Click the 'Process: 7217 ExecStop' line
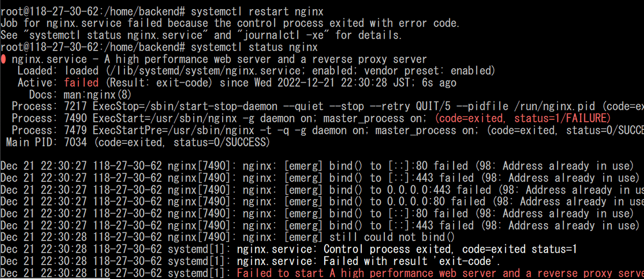This screenshot has height=279, width=644. (328, 106)
